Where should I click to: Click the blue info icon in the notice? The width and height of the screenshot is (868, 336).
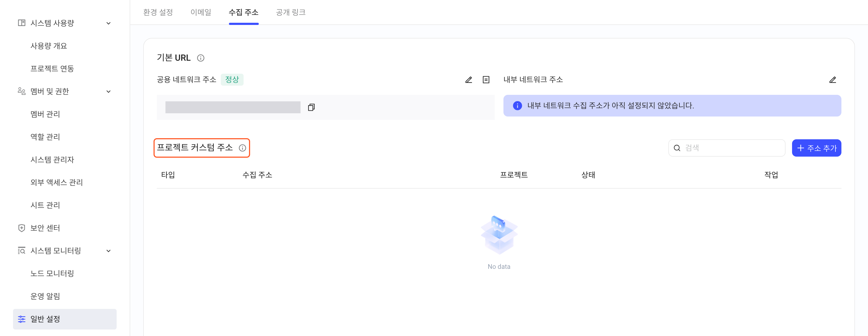tap(517, 106)
